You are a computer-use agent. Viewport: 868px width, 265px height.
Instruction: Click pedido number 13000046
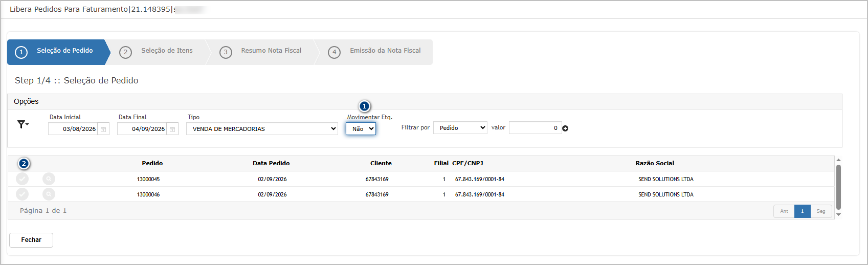point(148,194)
